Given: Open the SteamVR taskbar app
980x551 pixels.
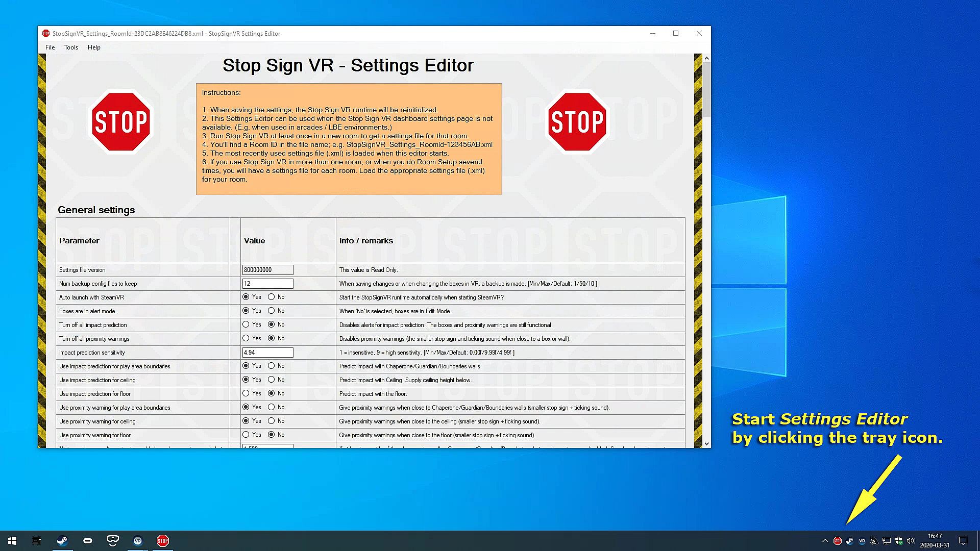Looking at the screenshot, I should coord(137,541).
